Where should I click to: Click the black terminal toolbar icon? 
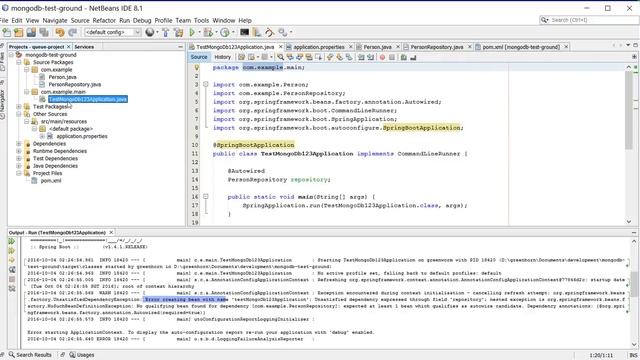pos(244,32)
